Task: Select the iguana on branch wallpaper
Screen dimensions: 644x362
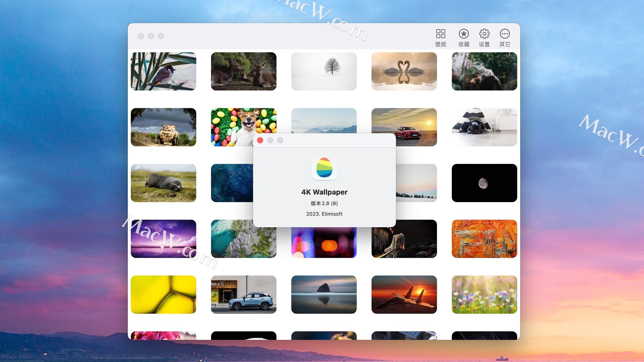Action: coord(484,71)
